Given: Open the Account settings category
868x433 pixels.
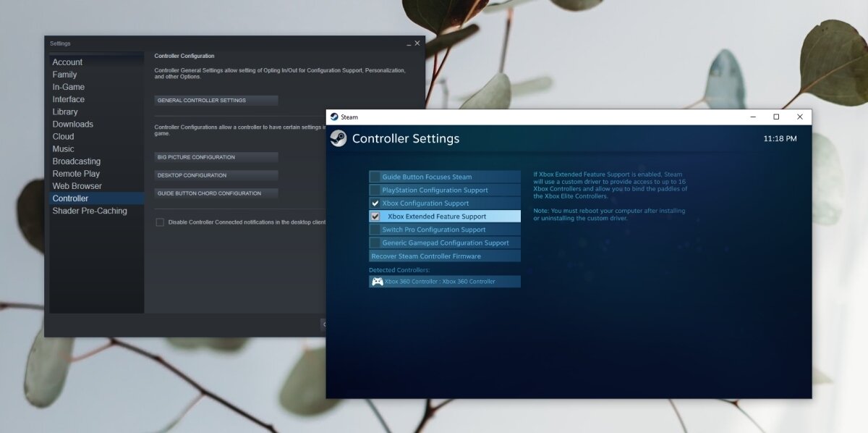Looking at the screenshot, I should (x=67, y=62).
